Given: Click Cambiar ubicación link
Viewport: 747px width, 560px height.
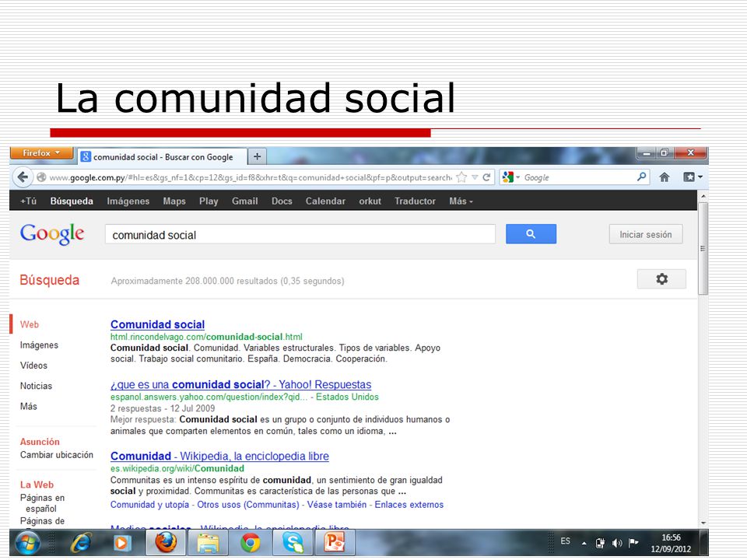Looking at the screenshot, I should (x=57, y=455).
